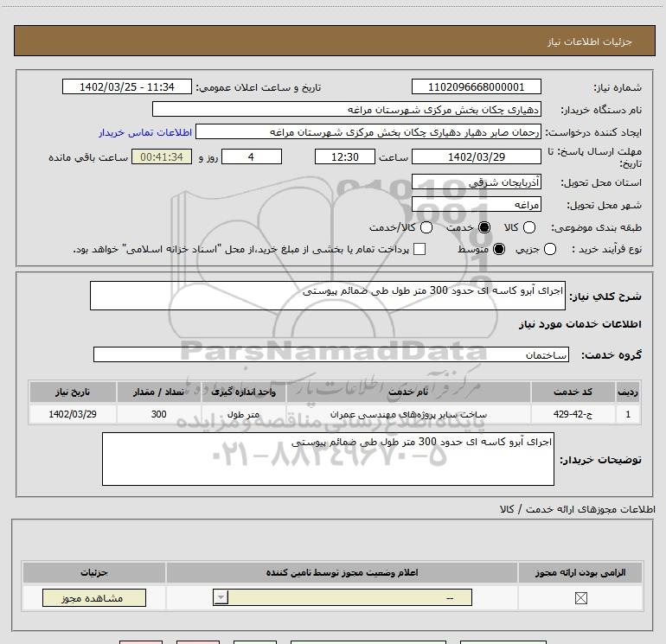Click the مشاهده مجوز button
The width and height of the screenshot is (666, 644).
coord(94,597)
